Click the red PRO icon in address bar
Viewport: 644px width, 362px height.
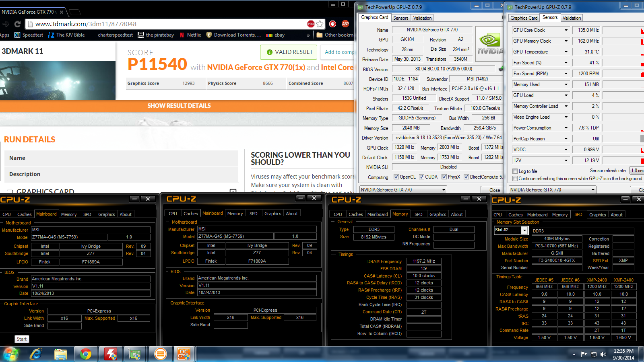(311, 24)
